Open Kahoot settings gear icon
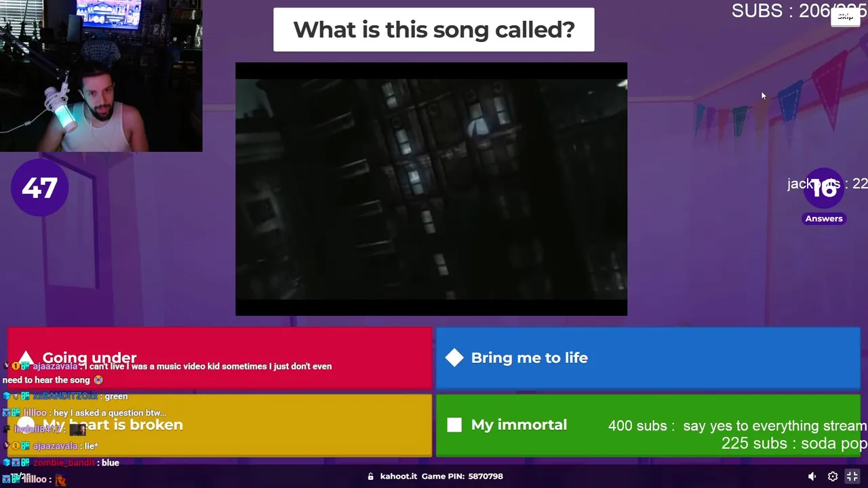Viewport: 868px width, 488px height. click(833, 476)
